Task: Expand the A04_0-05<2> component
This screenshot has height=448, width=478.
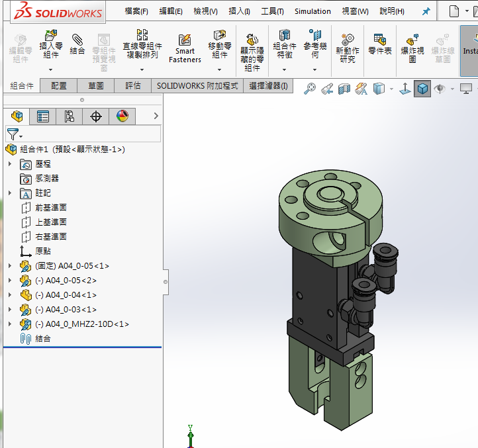Action: click(x=10, y=281)
